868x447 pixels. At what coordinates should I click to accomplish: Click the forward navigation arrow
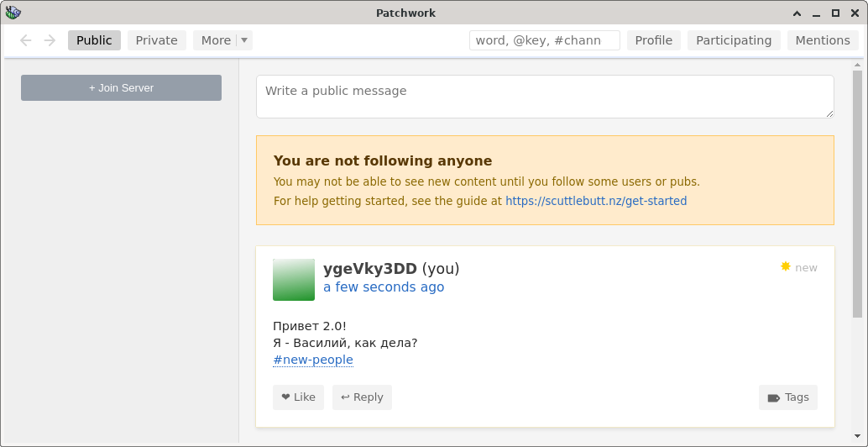[50, 40]
